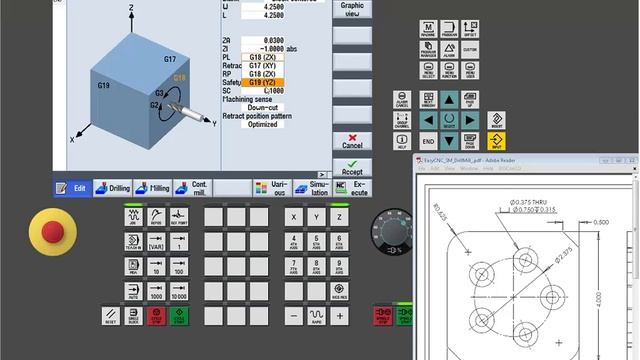
Task: Select the X axis key
Action: pos(293,217)
